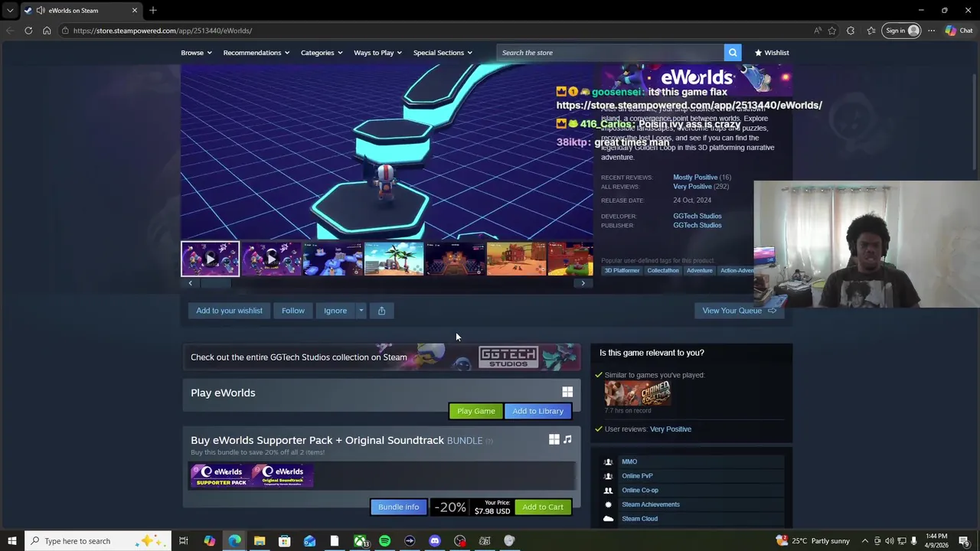Click the Windows platform icon beside Play eWorlds
The width and height of the screenshot is (980, 551).
coord(567,392)
